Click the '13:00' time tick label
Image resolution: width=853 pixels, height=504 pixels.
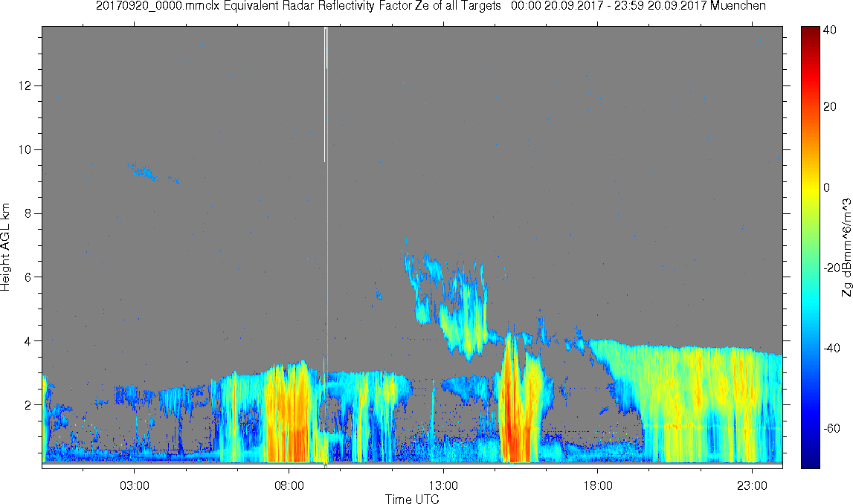pos(443,485)
